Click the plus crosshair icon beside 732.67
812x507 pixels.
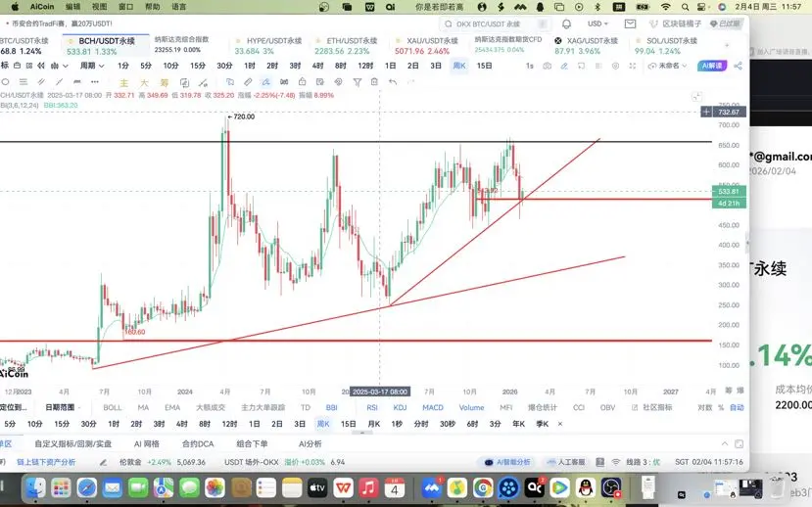coord(706,112)
